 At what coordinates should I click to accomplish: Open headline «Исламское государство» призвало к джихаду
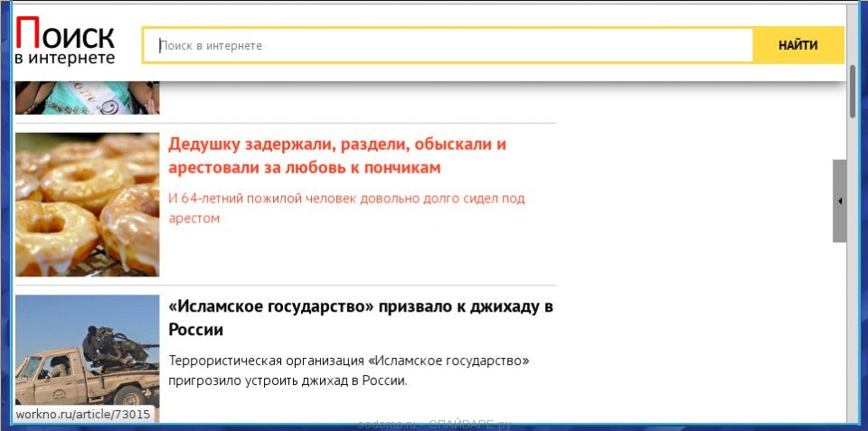pos(360,317)
